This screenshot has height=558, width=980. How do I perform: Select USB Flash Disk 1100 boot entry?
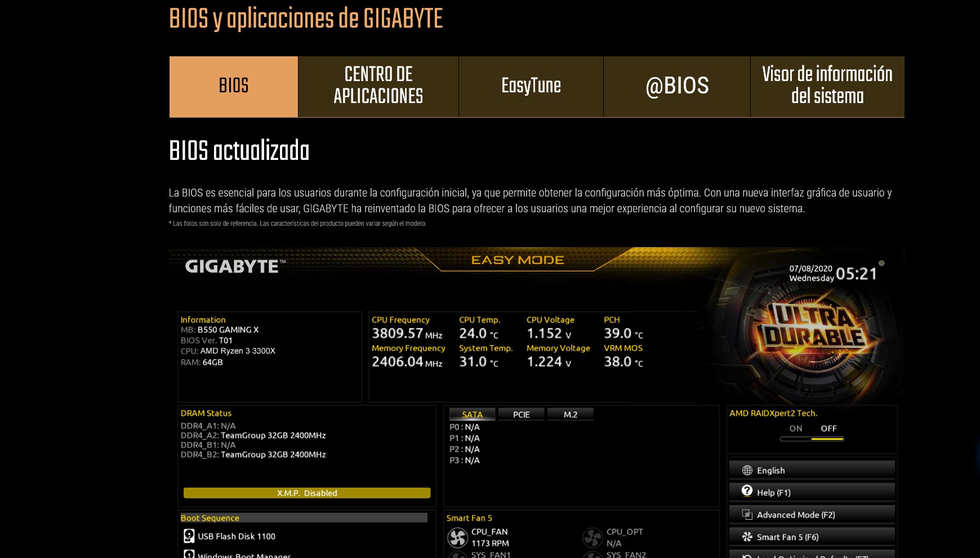pos(237,537)
